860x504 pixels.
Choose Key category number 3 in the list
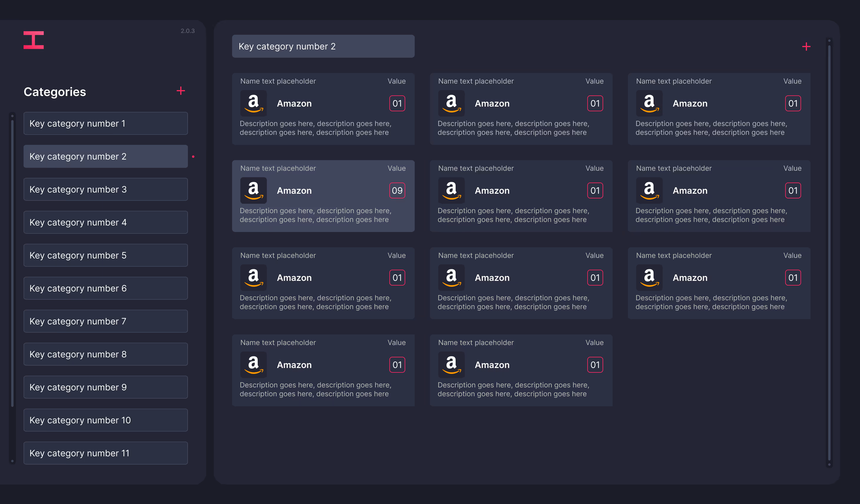tap(105, 189)
